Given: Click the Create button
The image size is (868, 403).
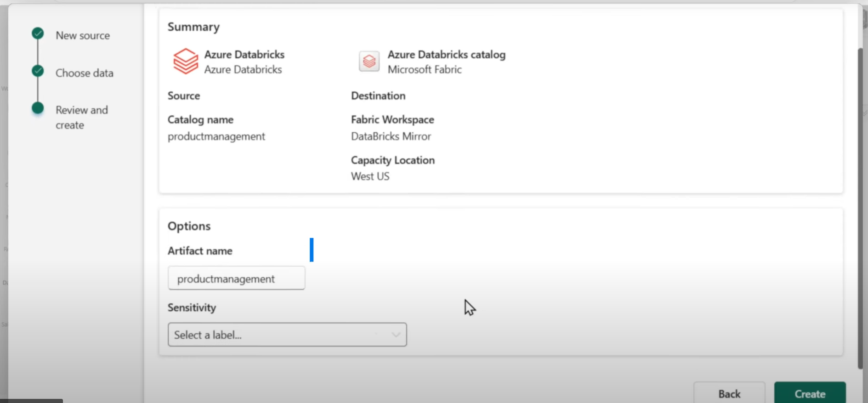Looking at the screenshot, I should click(810, 393).
